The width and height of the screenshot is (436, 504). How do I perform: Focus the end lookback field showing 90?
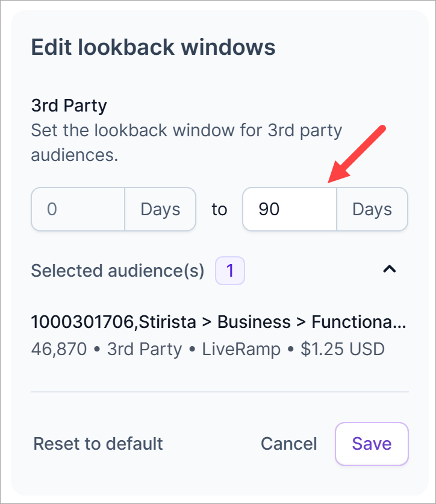pos(290,210)
